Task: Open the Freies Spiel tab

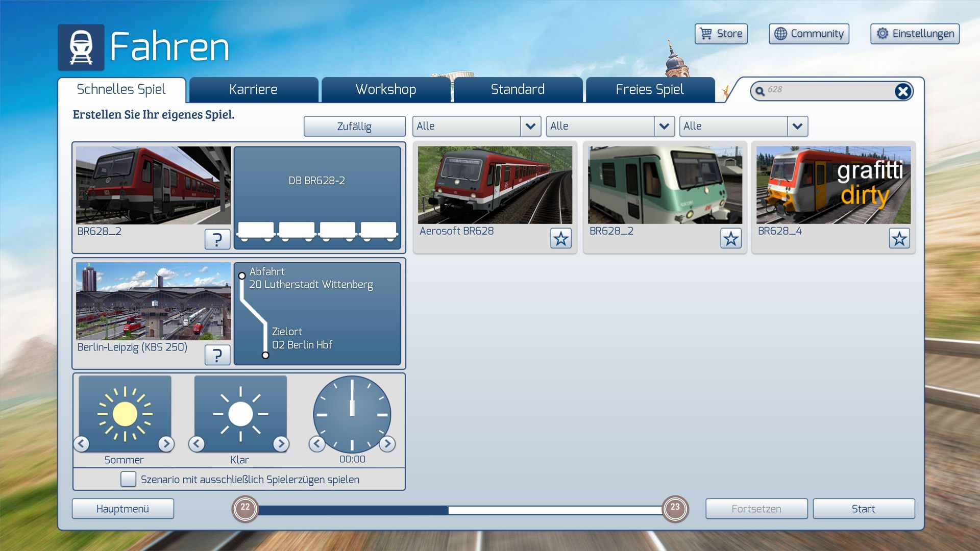Action: coord(649,90)
